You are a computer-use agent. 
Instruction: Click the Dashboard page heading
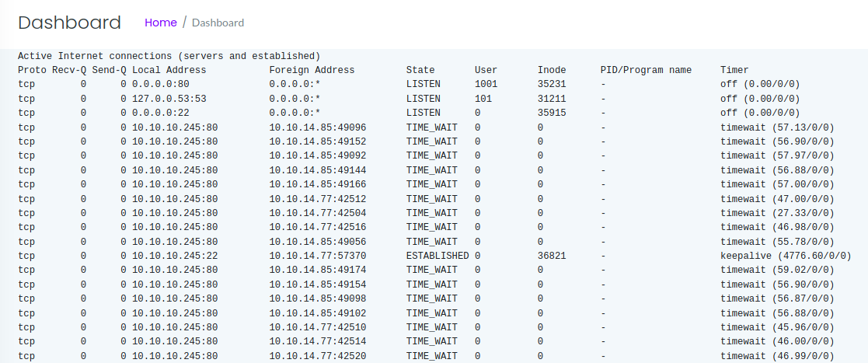pos(69,23)
